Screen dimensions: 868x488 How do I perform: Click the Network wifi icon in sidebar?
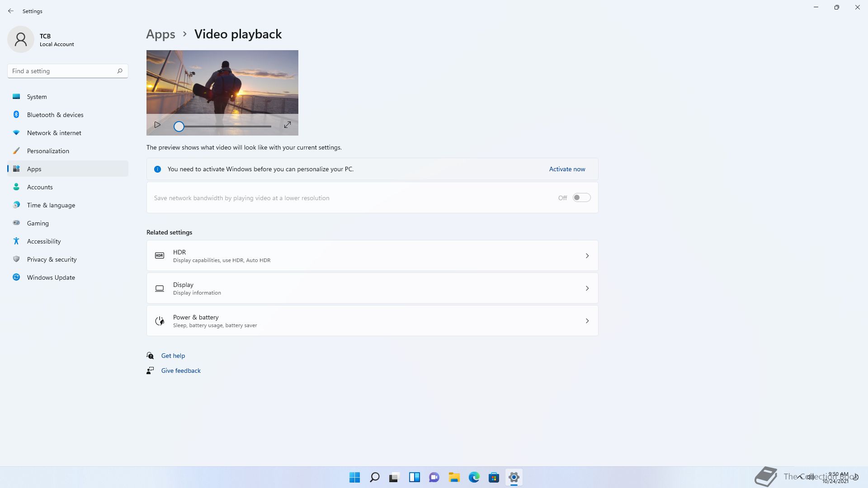[16, 132]
